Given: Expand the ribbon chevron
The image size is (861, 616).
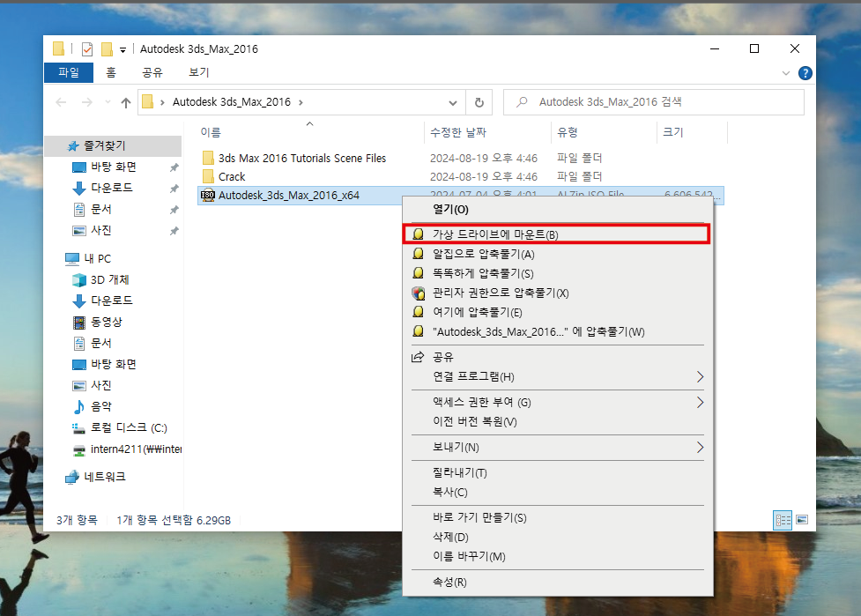Looking at the screenshot, I should tap(786, 73).
